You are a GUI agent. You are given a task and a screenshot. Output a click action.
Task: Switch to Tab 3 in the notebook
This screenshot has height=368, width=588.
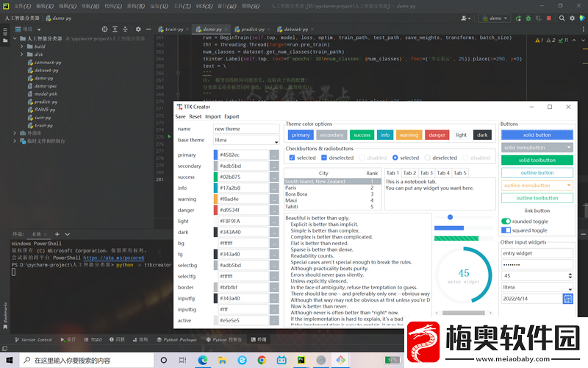[426, 173]
